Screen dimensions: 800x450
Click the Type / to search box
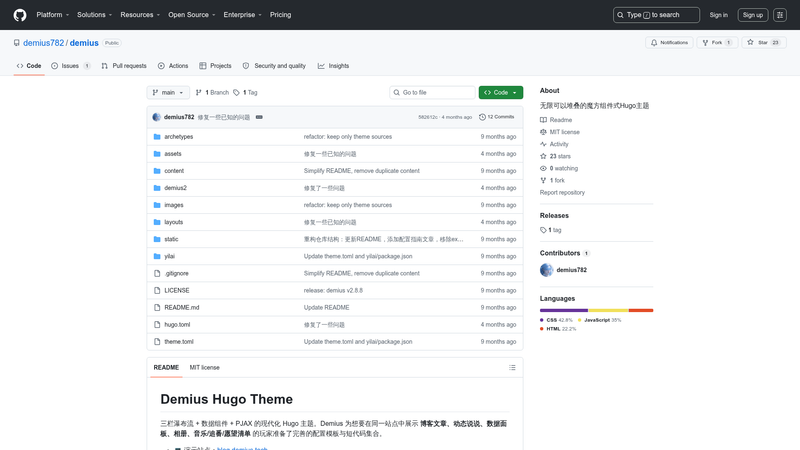click(x=656, y=15)
